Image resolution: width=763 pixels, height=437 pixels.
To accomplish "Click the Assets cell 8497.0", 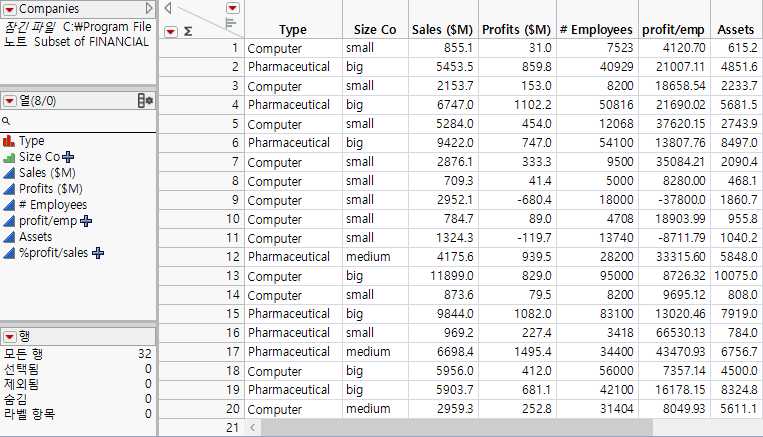I will click(x=739, y=143).
